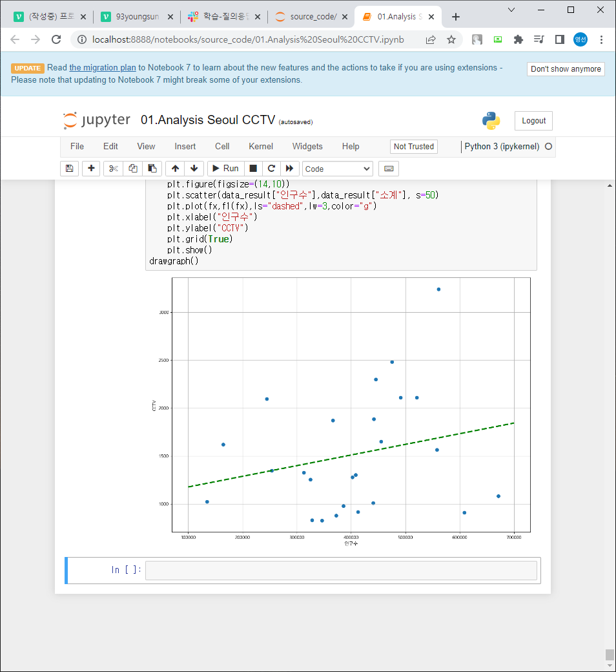Screen dimensions: 616x672
Task: Open the Insert menu
Action: pyautogui.click(x=185, y=147)
